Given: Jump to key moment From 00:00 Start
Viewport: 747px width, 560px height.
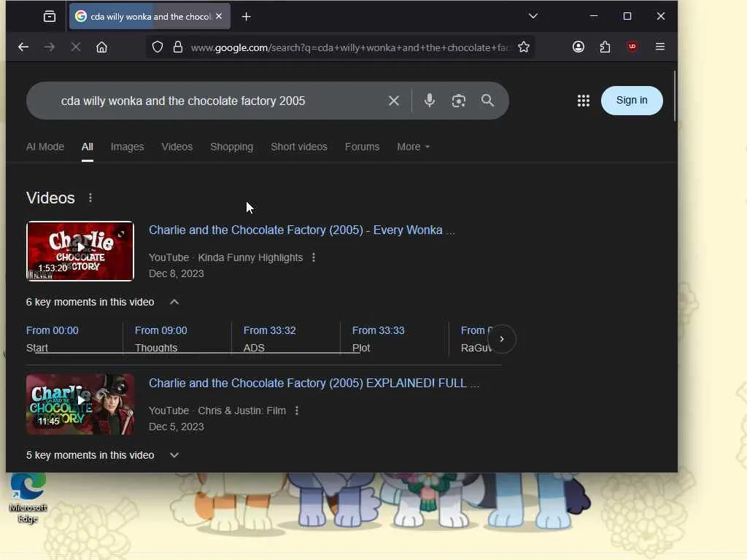Looking at the screenshot, I should pos(53,338).
